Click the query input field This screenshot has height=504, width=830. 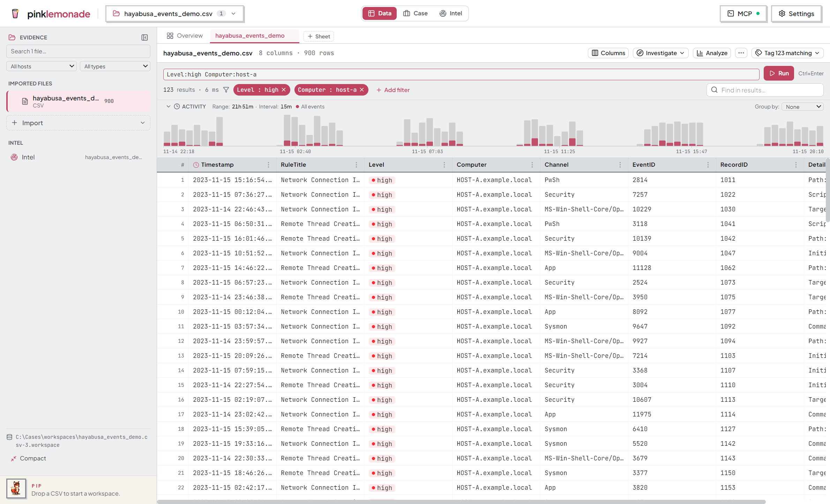[x=461, y=74]
